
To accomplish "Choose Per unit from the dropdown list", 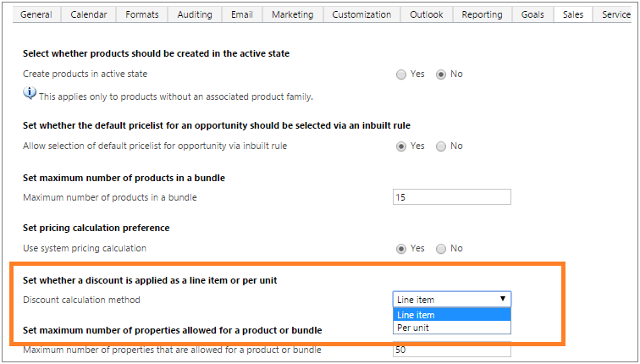I will point(452,328).
